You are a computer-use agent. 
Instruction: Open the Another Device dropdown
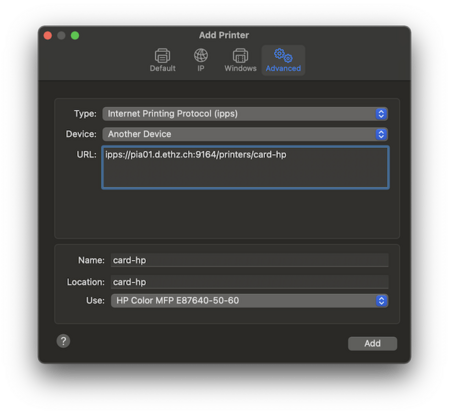[x=245, y=134]
